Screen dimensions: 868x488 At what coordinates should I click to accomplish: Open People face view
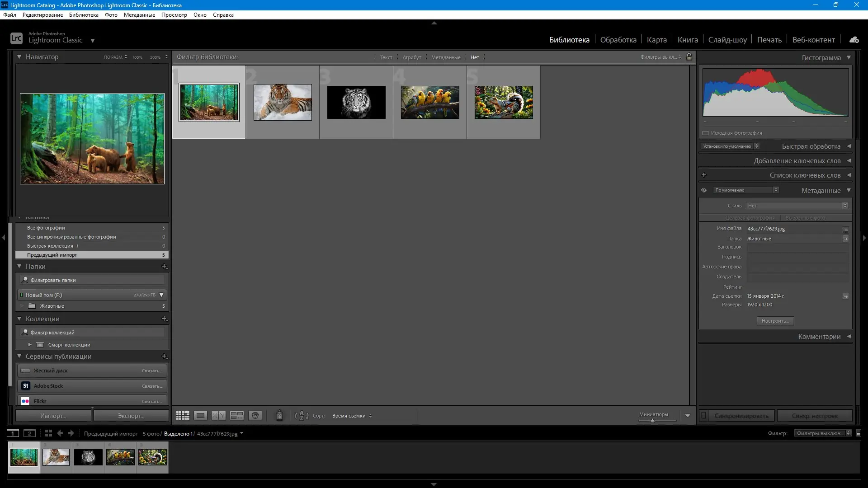255,416
